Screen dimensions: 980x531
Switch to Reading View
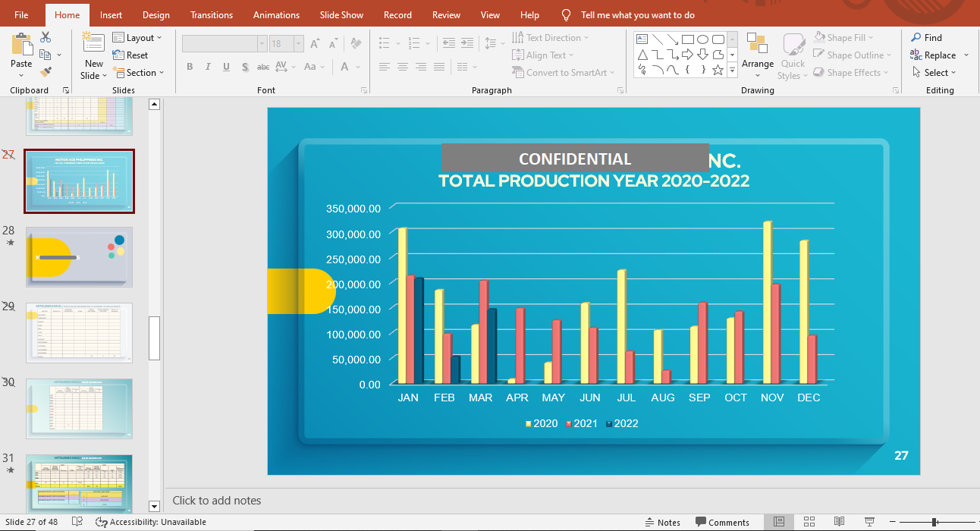pos(839,522)
